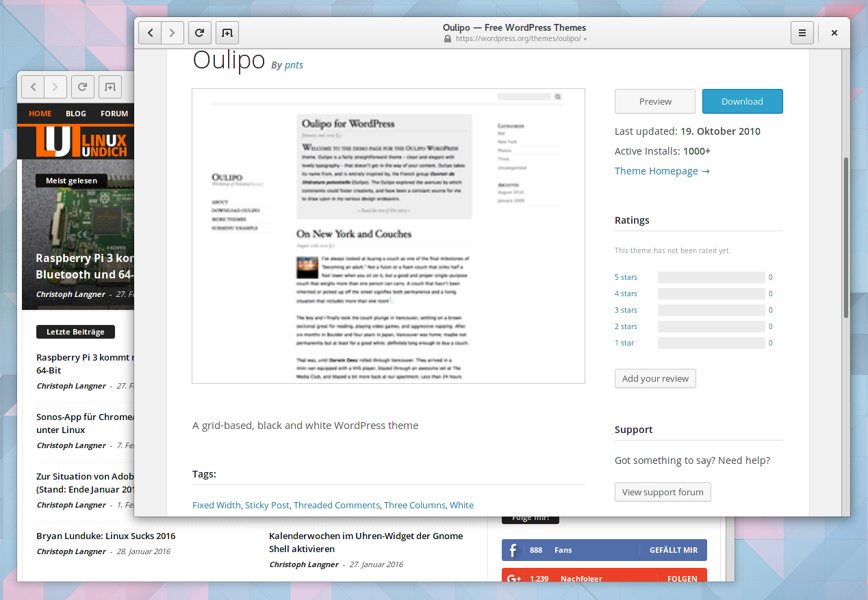Open HOME menu in Linux und Ich window
This screenshot has height=600, width=868.
(x=40, y=114)
